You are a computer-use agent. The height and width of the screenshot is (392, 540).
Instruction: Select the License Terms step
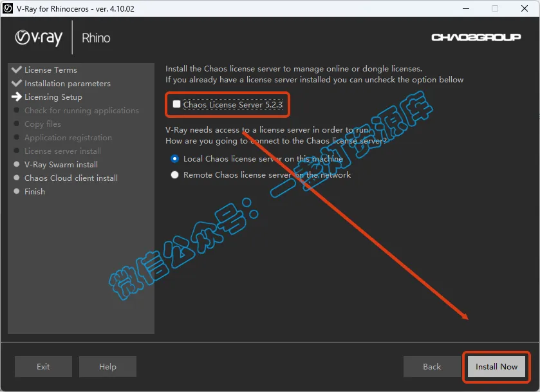pyautogui.click(x=51, y=70)
